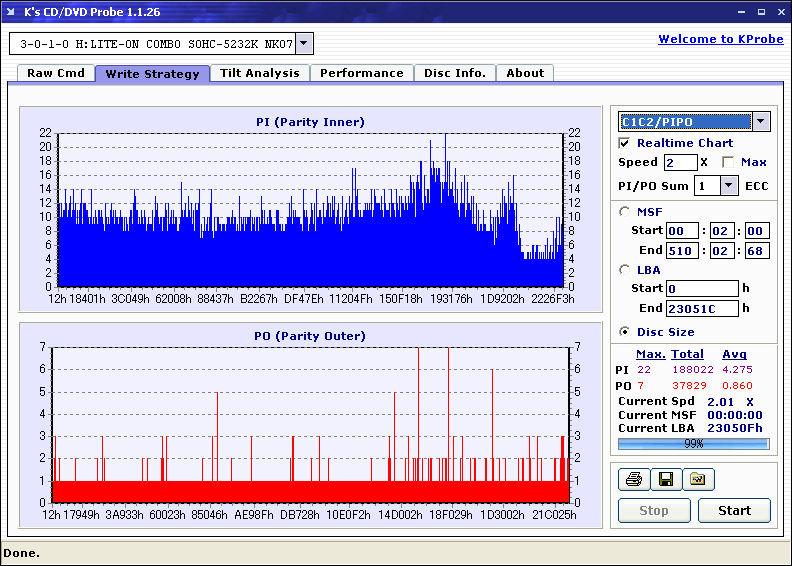Click the Speed input field

click(x=680, y=162)
